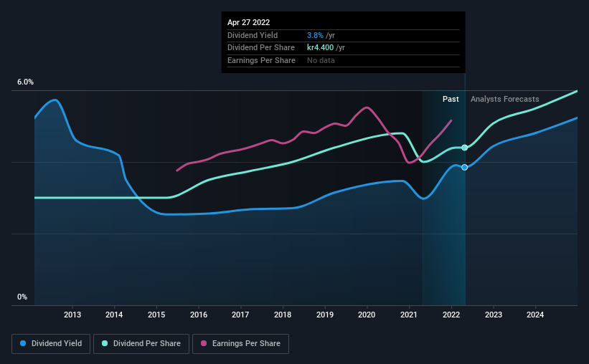Image resolution: width=589 pixels, height=364 pixels.
Task: Select the 2023 x-axis label
Action: point(493,315)
